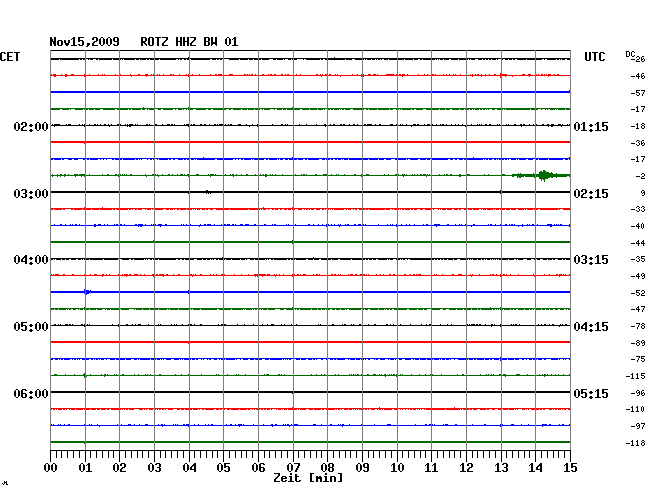Click the 04 minute axis tick label
The height and width of the screenshot is (494, 650).
[189, 467]
